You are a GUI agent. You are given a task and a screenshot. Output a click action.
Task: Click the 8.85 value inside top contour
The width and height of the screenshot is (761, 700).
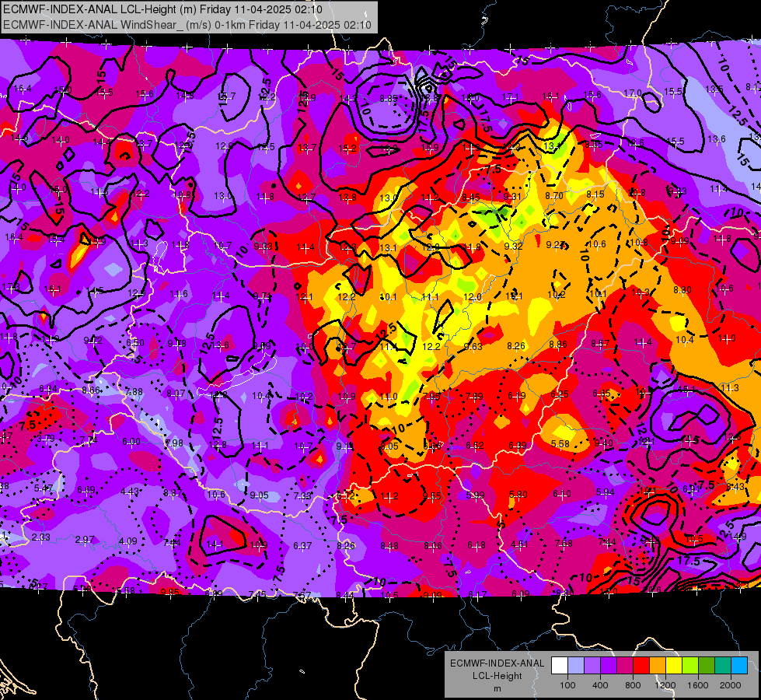(x=389, y=99)
